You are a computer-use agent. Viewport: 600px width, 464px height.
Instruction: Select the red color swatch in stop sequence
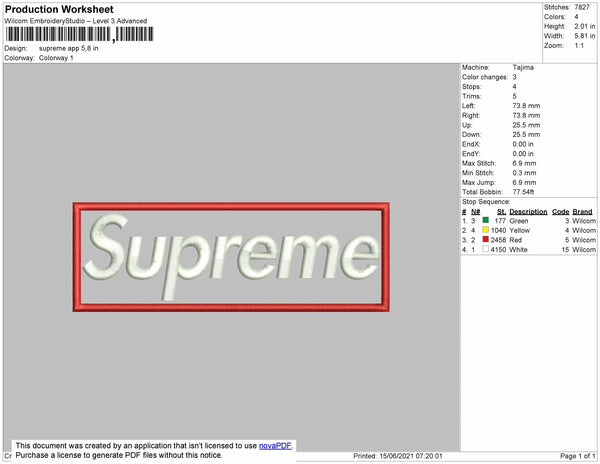click(486, 239)
